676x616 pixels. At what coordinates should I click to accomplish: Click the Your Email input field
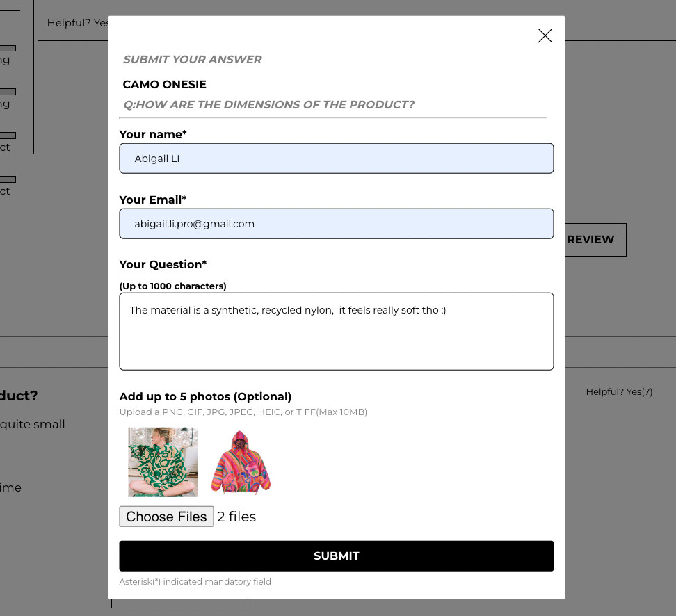336,223
